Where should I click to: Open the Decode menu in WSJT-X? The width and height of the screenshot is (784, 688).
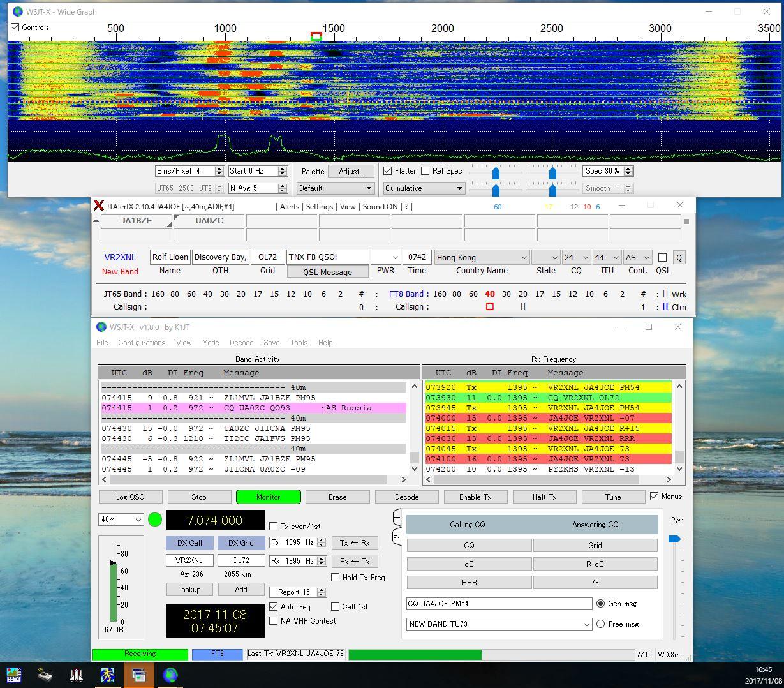[241, 343]
